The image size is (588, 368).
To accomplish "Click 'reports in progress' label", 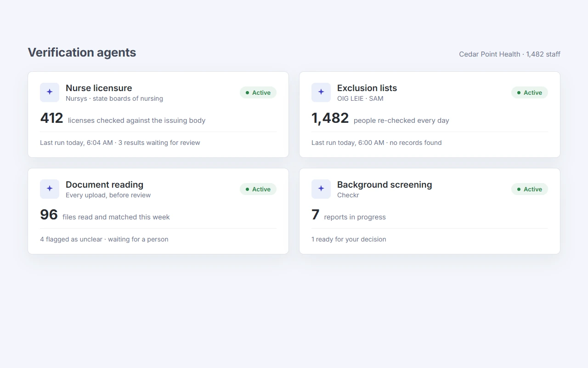I will pyautogui.click(x=355, y=217).
